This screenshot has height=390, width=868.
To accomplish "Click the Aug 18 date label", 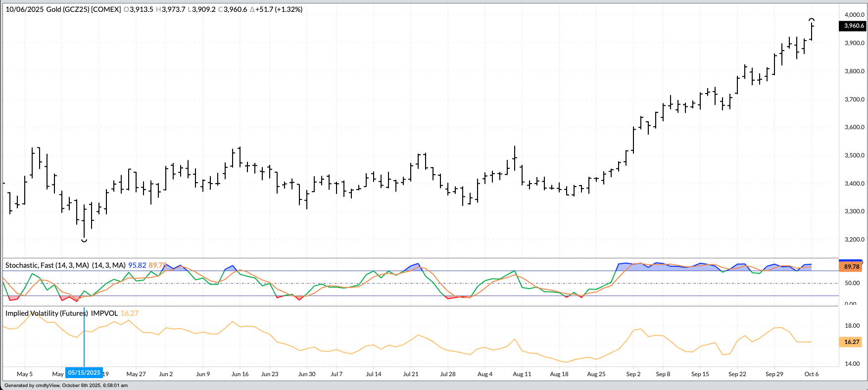I will coord(559,374).
